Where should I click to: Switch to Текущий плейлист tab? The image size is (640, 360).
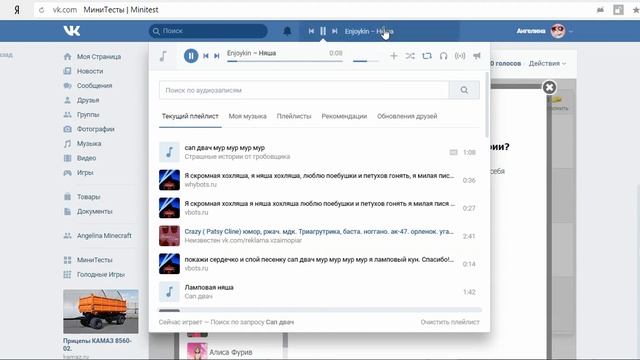pyautogui.click(x=190, y=116)
